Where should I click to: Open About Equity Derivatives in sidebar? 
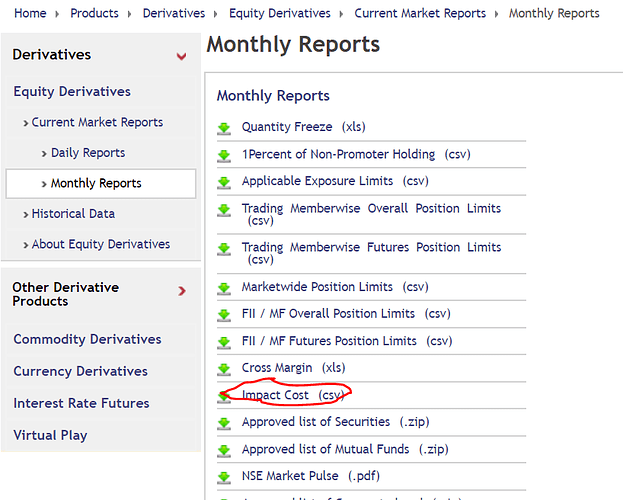(101, 244)
